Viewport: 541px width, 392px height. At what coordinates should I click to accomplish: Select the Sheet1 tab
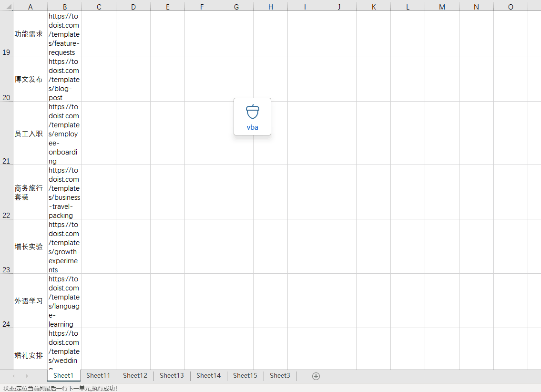pyautogui.click(x=63, y=376)
